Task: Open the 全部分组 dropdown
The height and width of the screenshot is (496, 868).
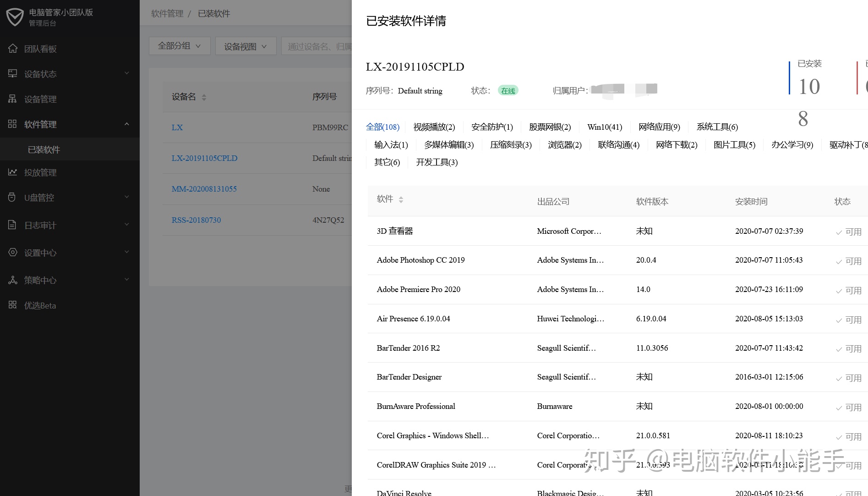Action: (x=179, y=46)
